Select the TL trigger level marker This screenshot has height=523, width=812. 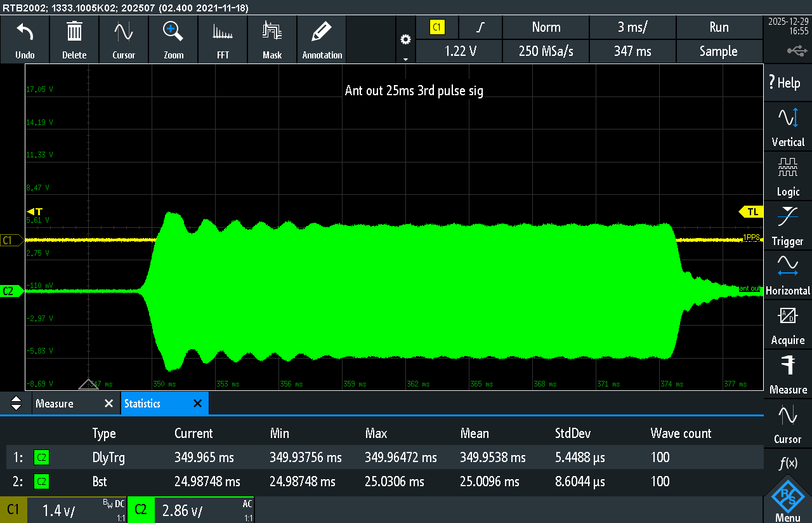(x=752, y=212)
